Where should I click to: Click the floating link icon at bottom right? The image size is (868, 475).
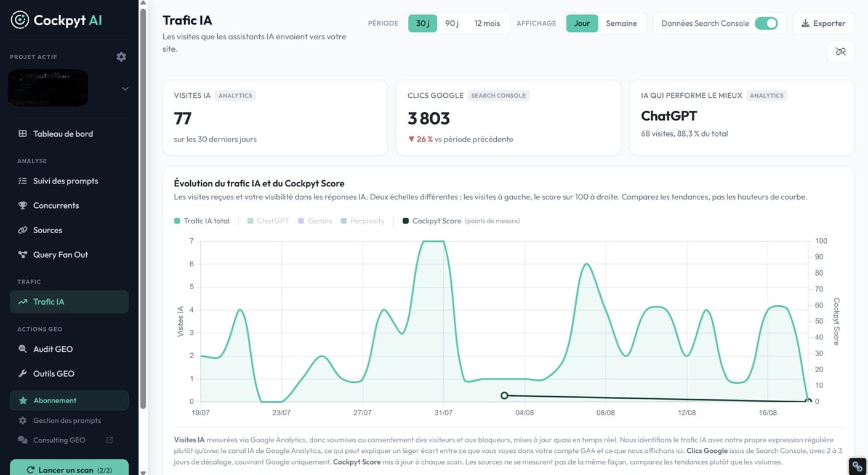click(x=857, y=466)
